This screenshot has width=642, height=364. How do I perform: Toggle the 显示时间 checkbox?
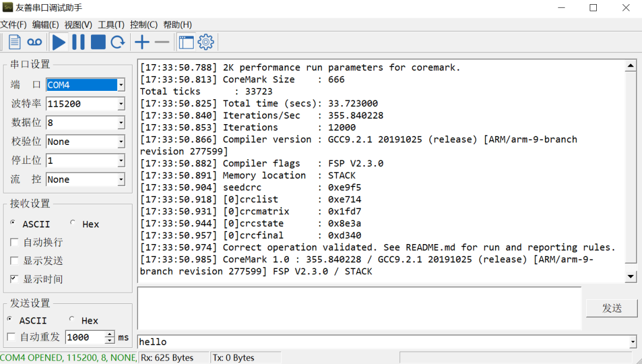[14, 279]
